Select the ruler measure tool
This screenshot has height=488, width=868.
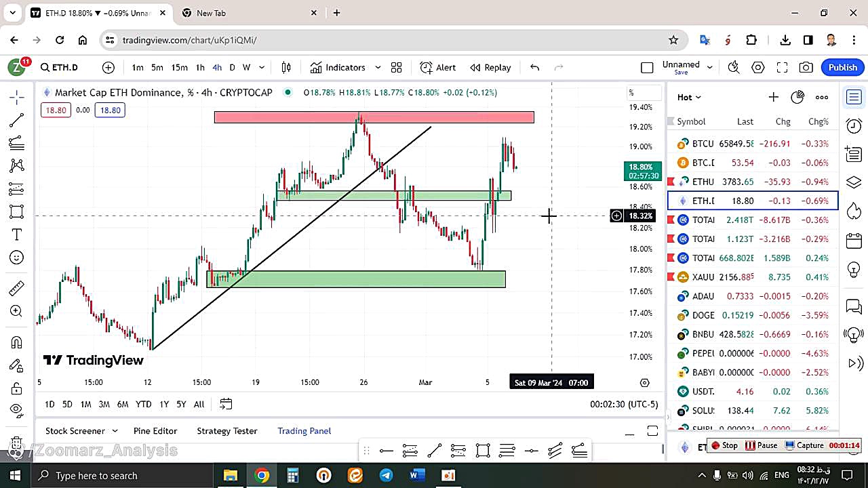click(17, 288)
